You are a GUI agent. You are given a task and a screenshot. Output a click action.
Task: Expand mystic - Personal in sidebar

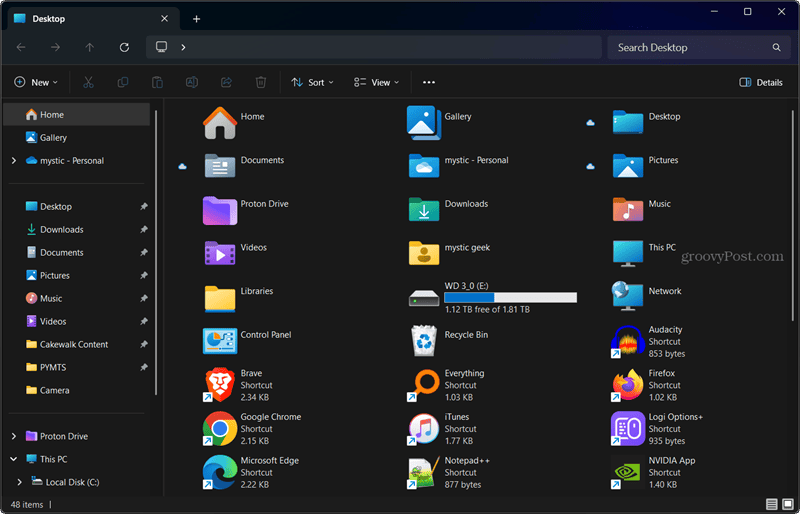(14, 161)
